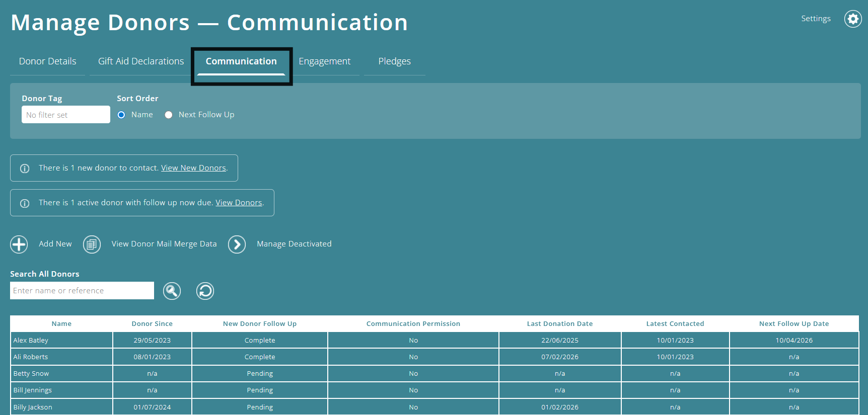
Task: Select the Ali Roberts donor row
Action: point(435,357)
